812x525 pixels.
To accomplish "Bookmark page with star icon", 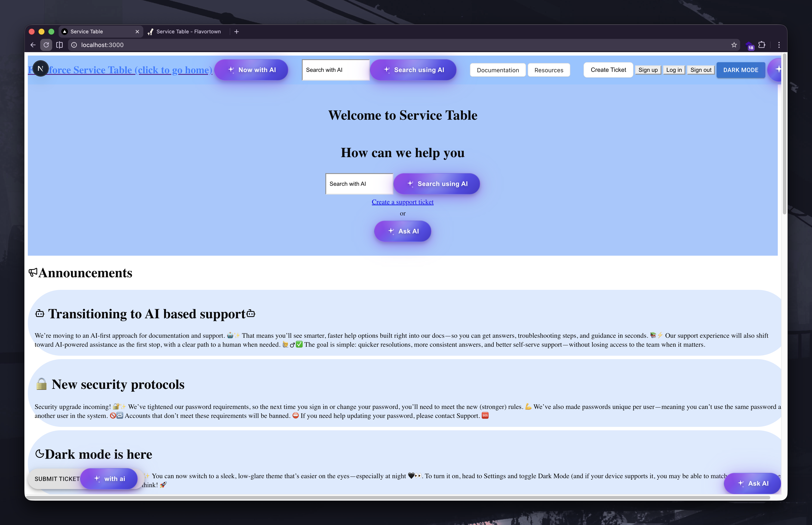I will tap(734, 45).
